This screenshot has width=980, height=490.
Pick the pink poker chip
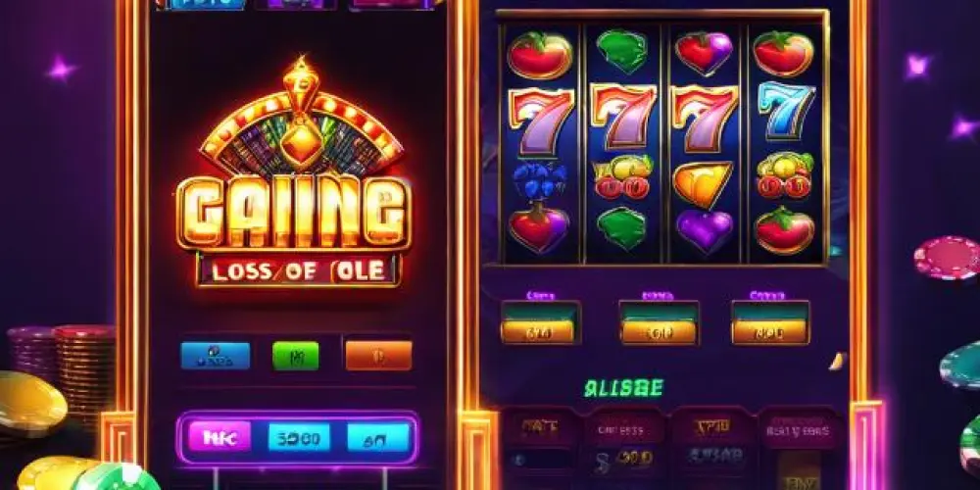(949, 256)
